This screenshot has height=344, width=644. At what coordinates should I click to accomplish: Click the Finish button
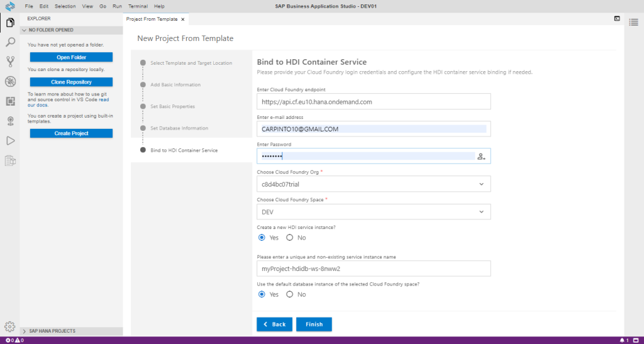pos(314,325)
